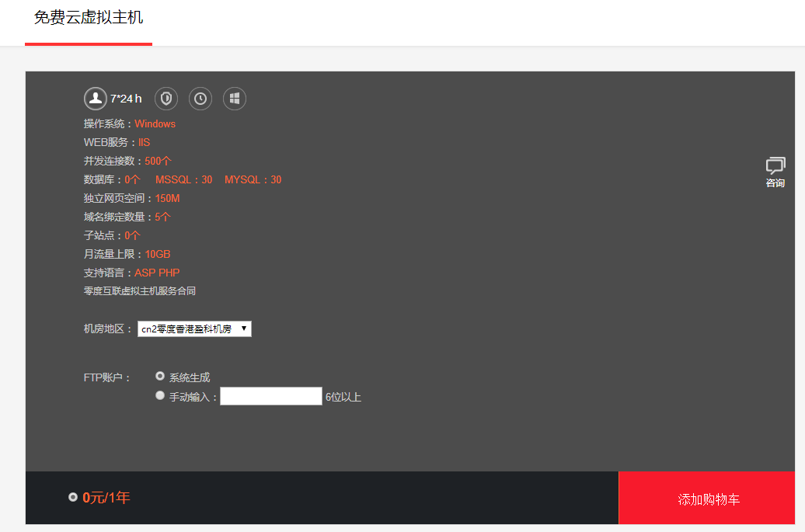Click the security shield icon

click(x=166, y=99)
